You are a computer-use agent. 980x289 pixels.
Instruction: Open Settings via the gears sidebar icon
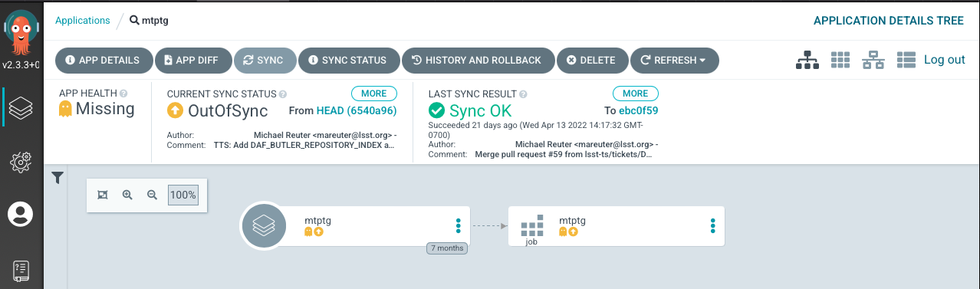21,161
